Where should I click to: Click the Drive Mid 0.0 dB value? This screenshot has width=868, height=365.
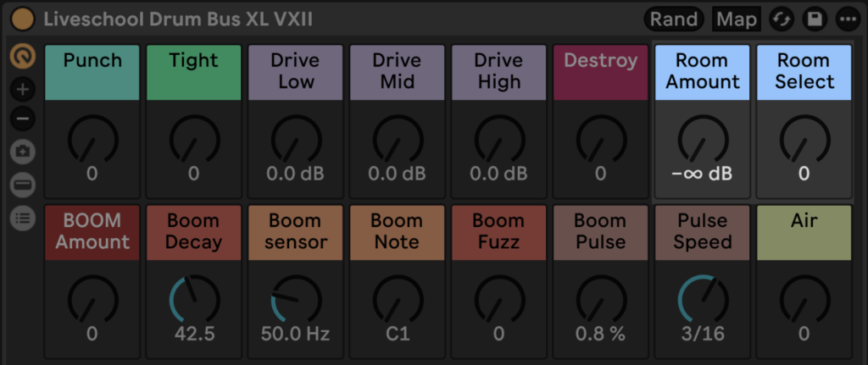(398, 174)
